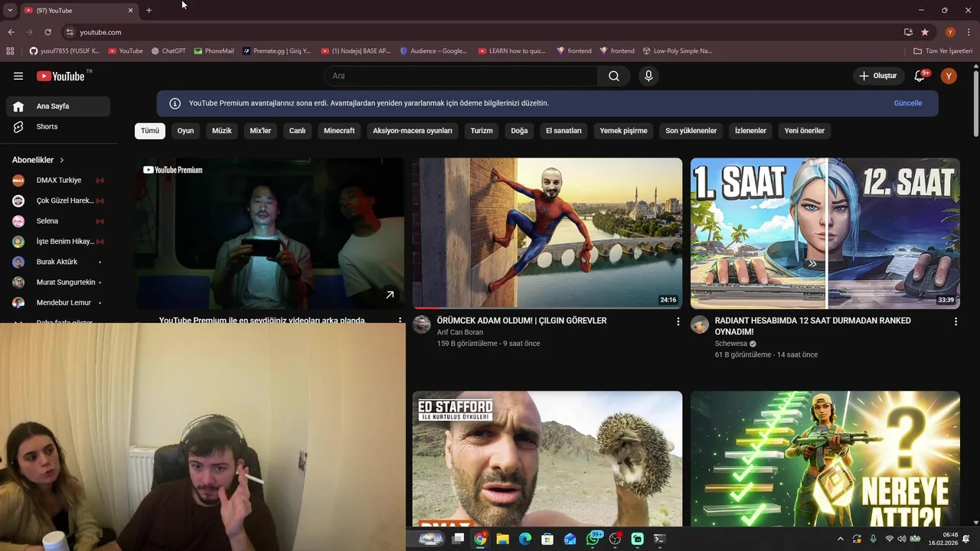This screenshot has width=980, height=551.
Task: Select the Yeni öneriler chip
Action: point(805,131)
